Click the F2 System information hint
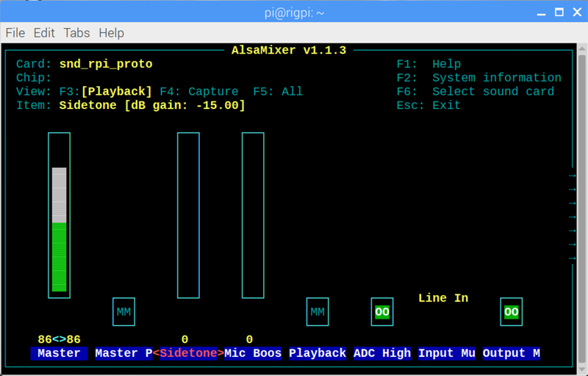Screen dimensions: 588x376 click(479, 78)
